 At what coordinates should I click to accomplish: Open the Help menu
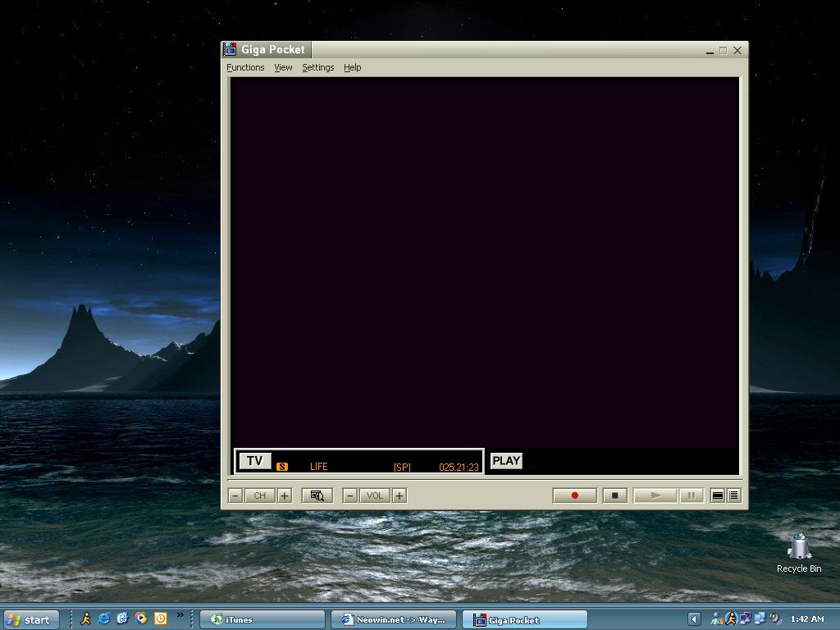[x=352, y=67]
